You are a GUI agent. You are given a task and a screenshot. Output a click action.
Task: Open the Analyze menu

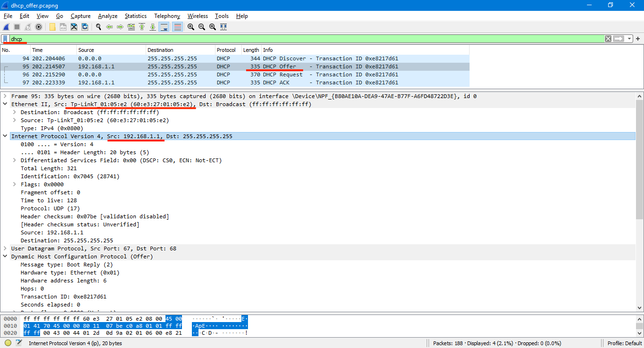pos(108,16)
